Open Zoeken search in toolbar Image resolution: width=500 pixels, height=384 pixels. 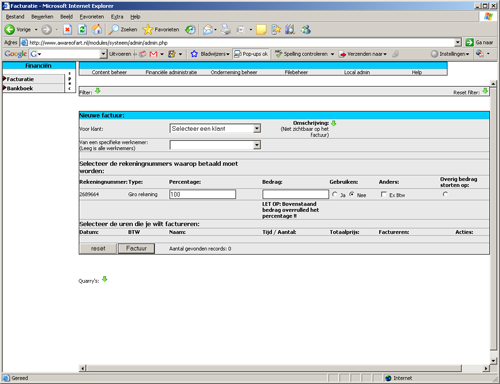click(123, 30)
